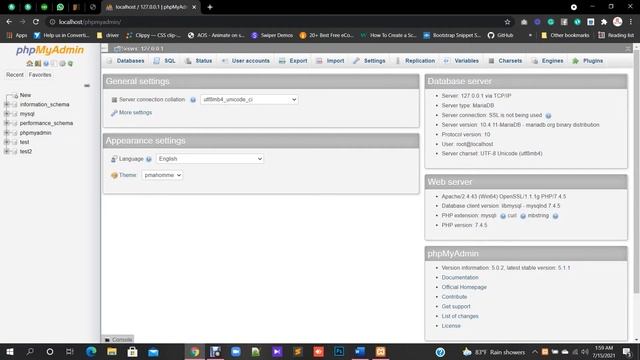Reload the page in browser

click(36, 22)
